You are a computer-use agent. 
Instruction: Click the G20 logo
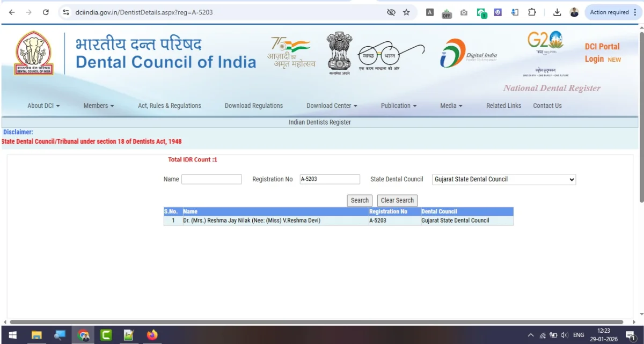pyautogui.click(x=545, y=42)
